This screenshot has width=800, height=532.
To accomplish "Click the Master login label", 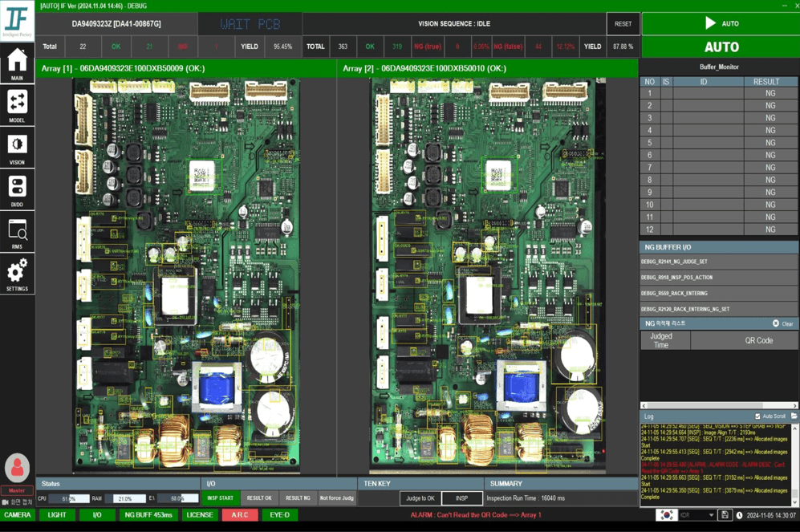I will (17, 490).
